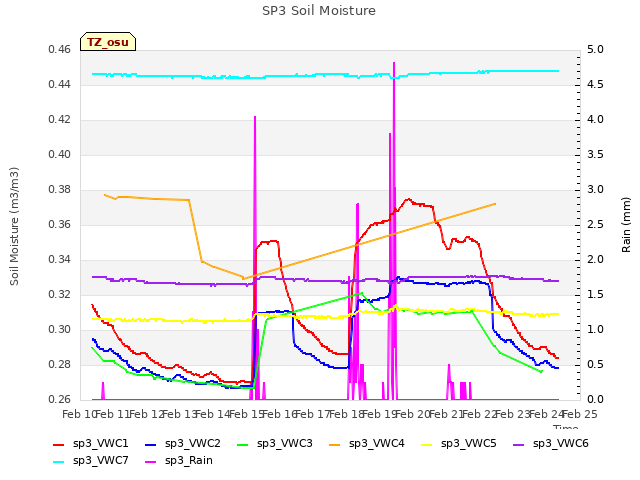Viewport: 640px width, 480px height.
Task: Select the sp3_VWC3 legend entry
Action: [275, 444]
